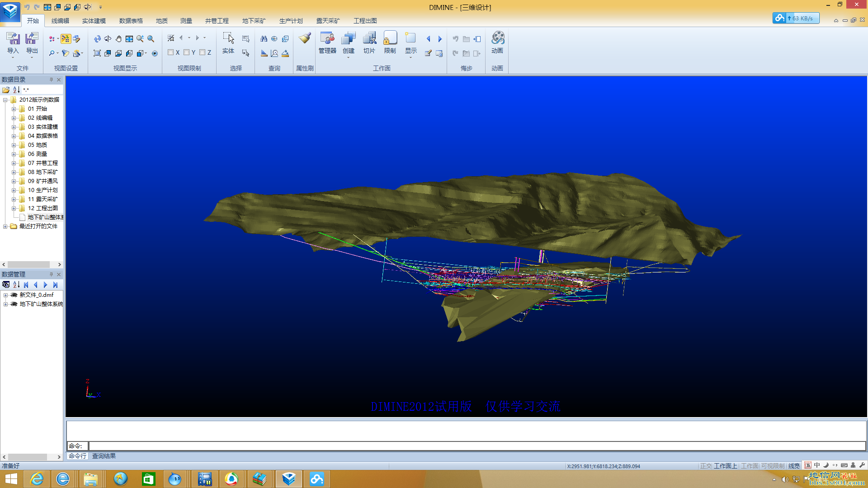Click next workplane blue right arrow
The height and width of the screenshot is (488, 868).
[x=440, y=39]
